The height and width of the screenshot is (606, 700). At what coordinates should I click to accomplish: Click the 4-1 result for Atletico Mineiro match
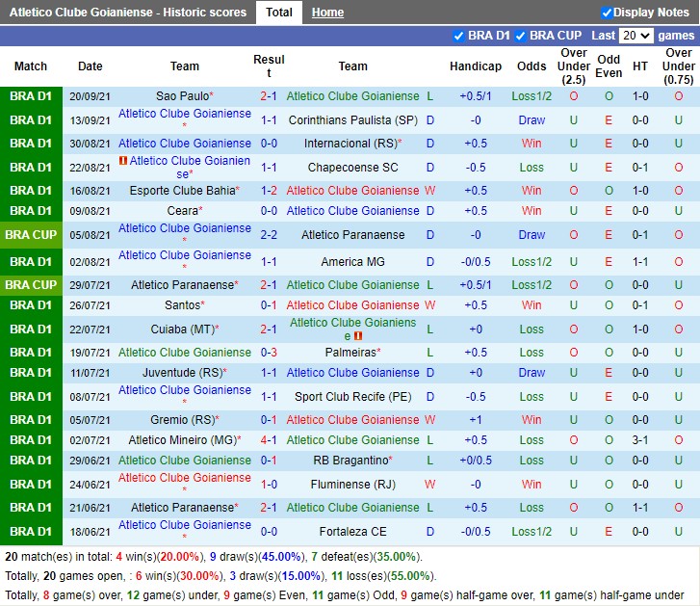pos(269,440)
